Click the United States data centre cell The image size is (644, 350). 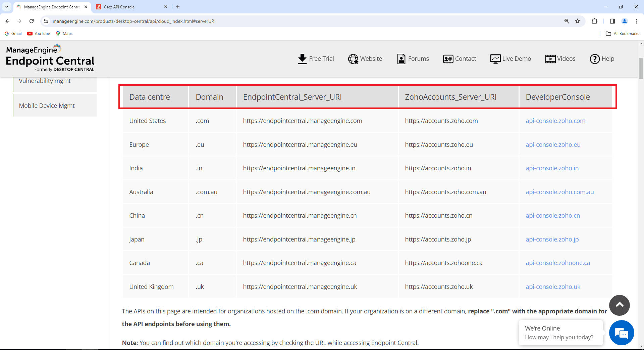point(156,121)
